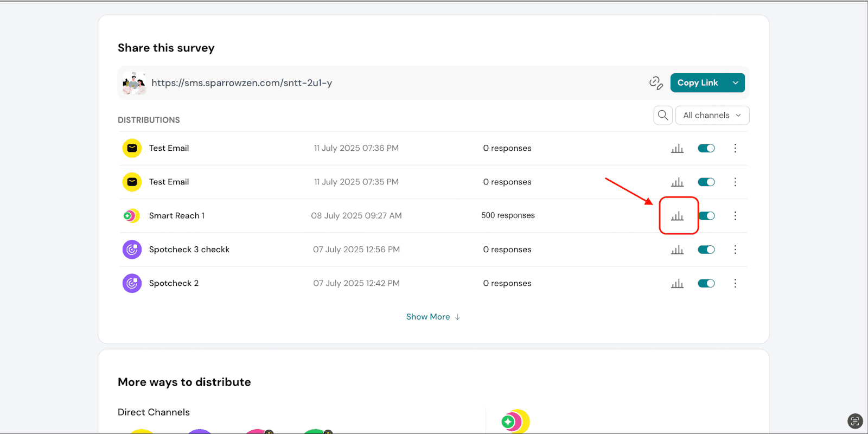This screenshot has width=868, height=434.
Task: Open three-dot menu for Smart Reach 1
Action: pyautogui.click(x=735, y=216)
